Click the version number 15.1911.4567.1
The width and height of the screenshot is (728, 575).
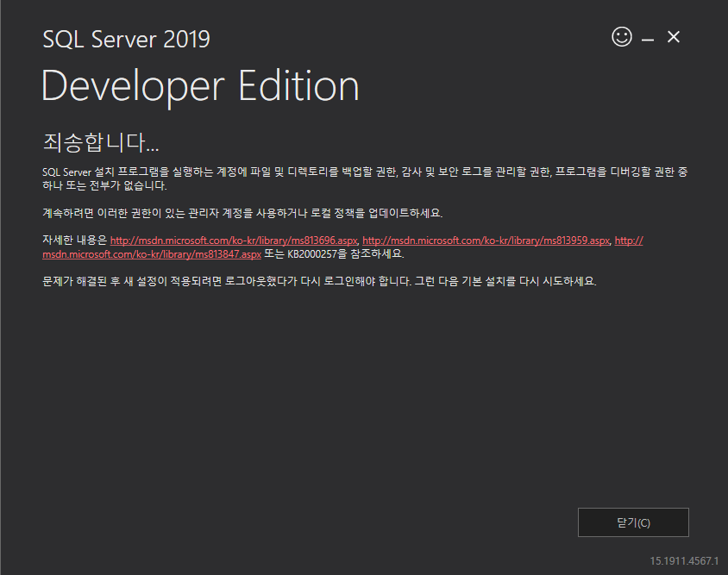684,560
